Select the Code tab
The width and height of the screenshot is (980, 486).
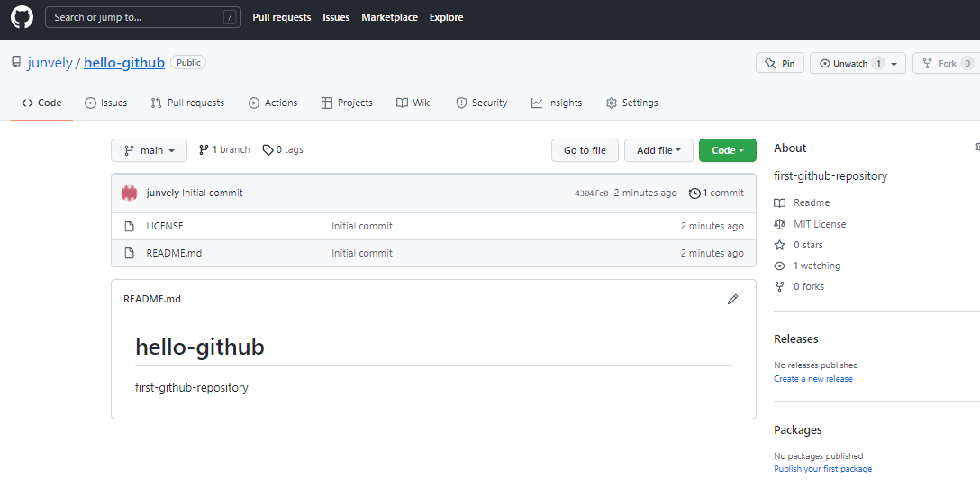[41, 103]
